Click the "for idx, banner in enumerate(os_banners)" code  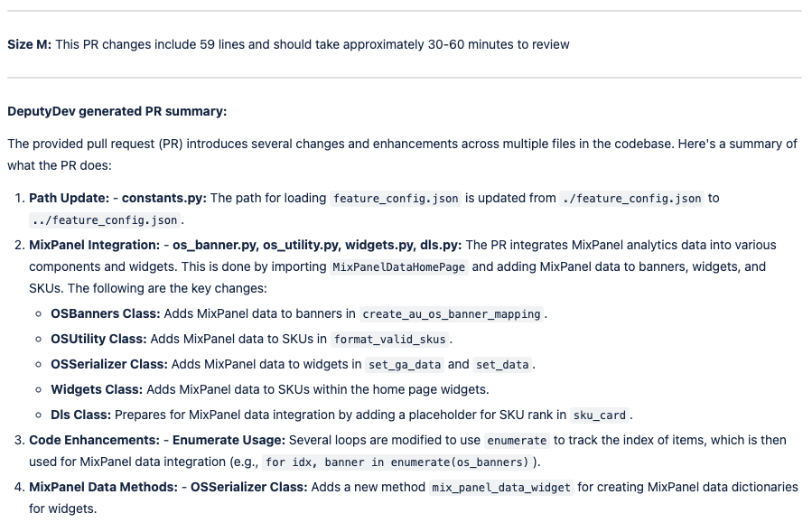point(397,462)
